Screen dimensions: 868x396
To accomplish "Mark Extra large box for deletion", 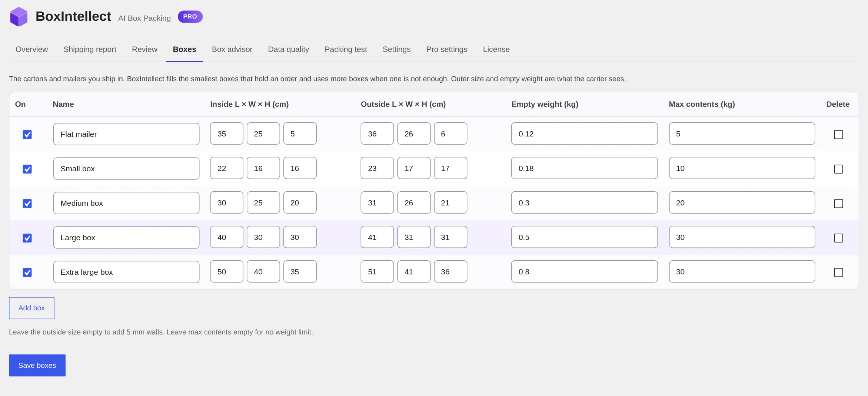I will coord(838,272).
